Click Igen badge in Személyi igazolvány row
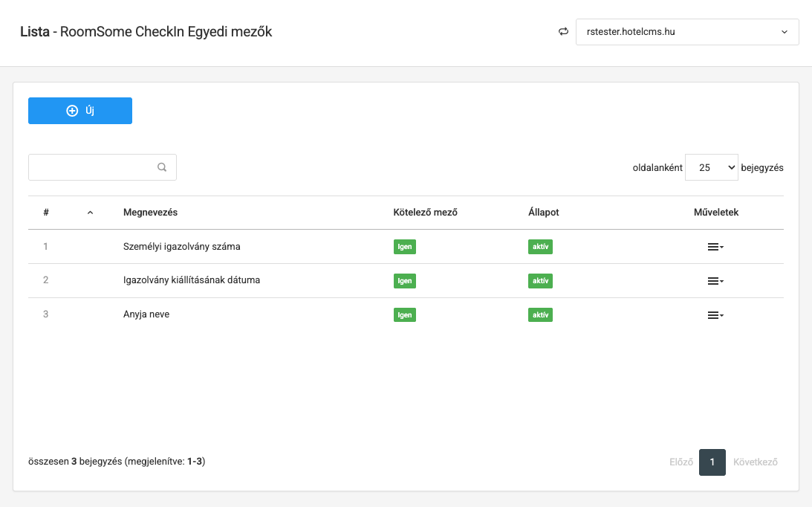Image resolution: width=812 pixels, height=507 pixels. tap(404, 247)
